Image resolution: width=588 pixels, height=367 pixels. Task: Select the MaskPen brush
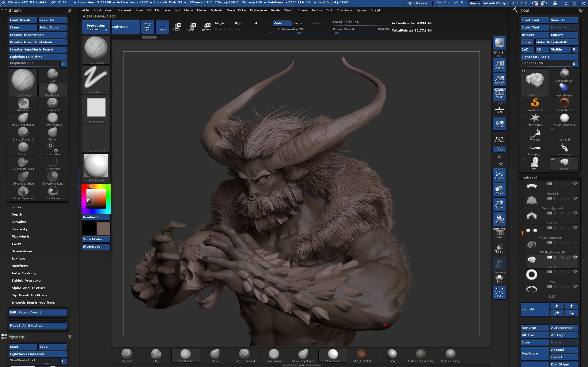click(x=23, y=104)
